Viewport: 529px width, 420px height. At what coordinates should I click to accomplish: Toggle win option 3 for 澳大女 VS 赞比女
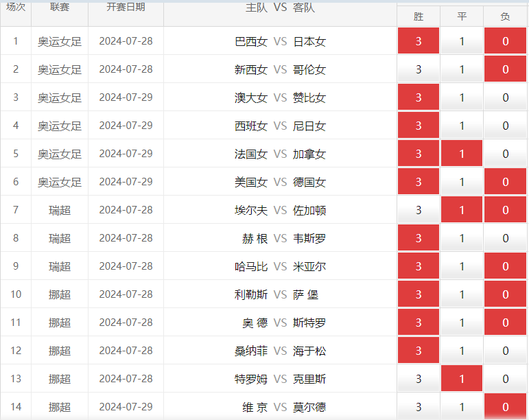click(419, 97)
